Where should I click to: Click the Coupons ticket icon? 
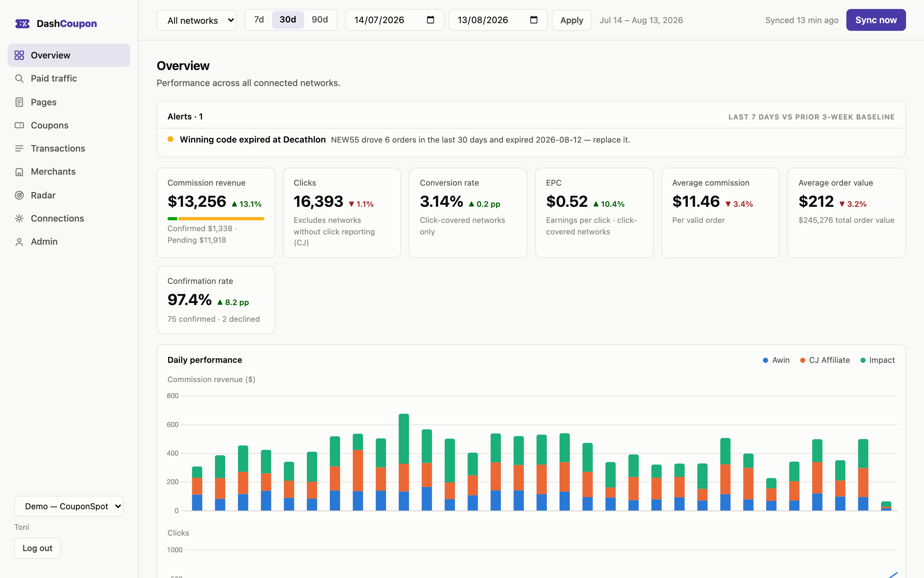pos(19,125)
